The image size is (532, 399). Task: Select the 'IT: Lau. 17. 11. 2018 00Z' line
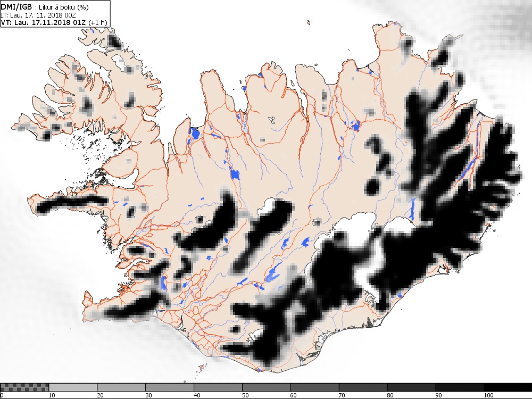[x=38, y=15]
